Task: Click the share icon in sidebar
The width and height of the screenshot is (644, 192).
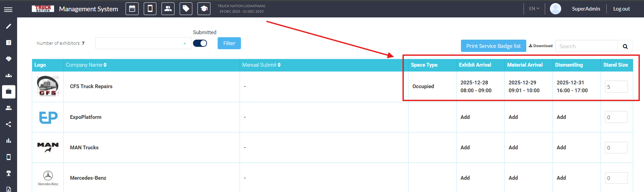Action: click(9, 124)
